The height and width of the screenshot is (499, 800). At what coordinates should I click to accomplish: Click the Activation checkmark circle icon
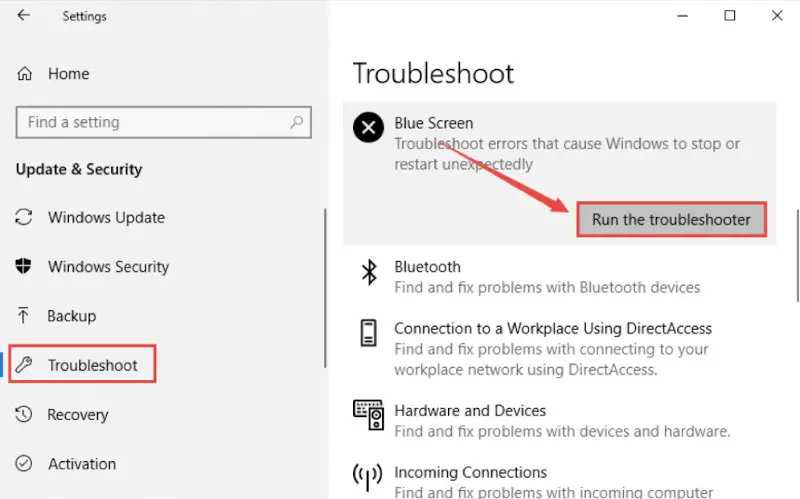pos(23,463)
